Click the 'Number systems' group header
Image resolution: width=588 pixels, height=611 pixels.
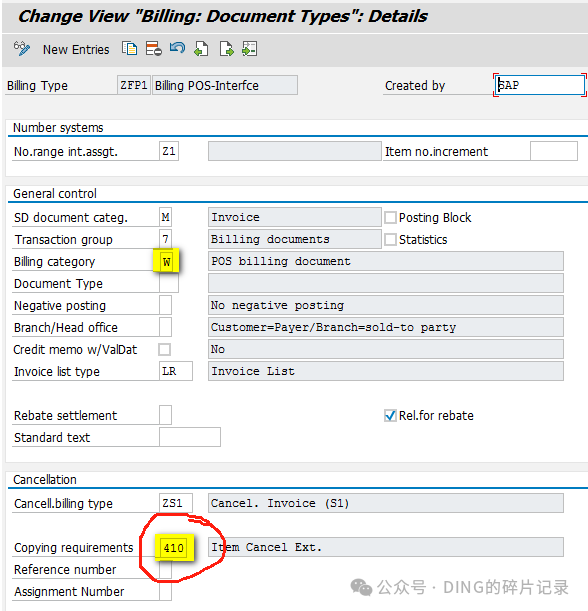click(58, 128)
